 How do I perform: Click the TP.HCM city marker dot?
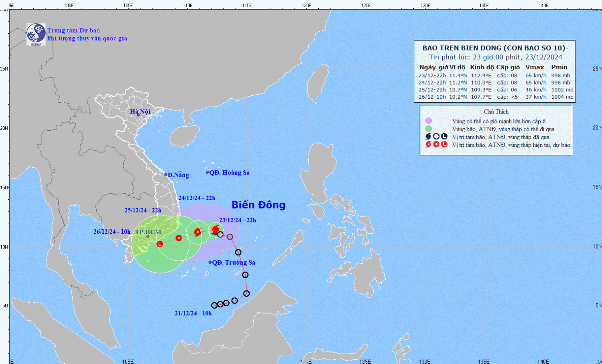pos(148,237)
